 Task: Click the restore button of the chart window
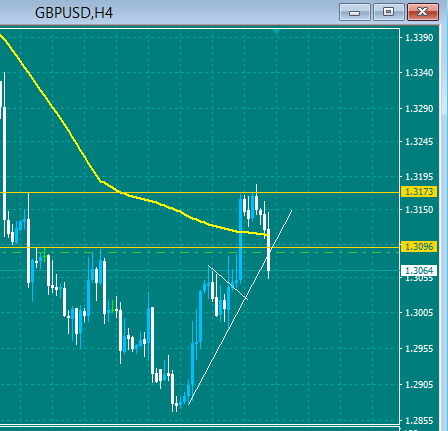tap(388, 12)
